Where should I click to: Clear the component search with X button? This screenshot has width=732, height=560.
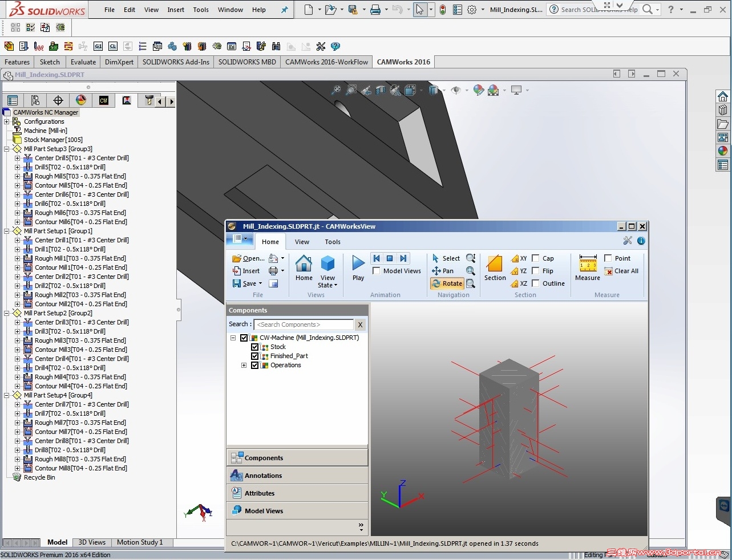click(x=360, y=324)
